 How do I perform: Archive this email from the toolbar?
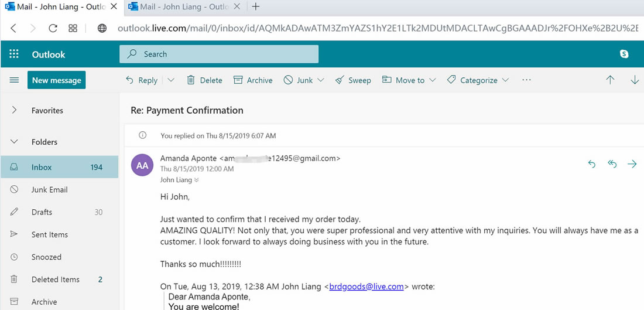pyautogui.click(x=253, y=80)
